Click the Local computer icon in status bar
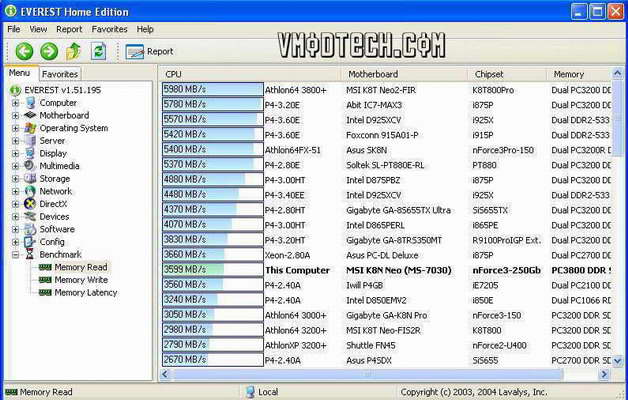This screenshot has width=628, height=400. point(250,392)
